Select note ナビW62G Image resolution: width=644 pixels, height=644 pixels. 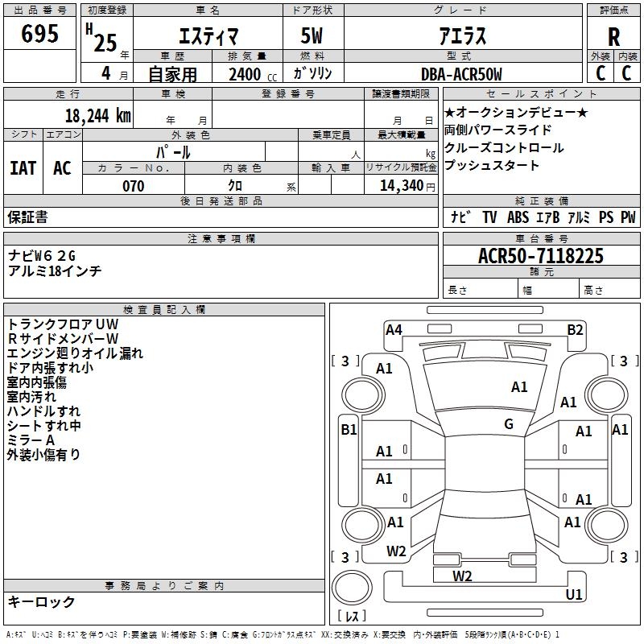point(42,256)
